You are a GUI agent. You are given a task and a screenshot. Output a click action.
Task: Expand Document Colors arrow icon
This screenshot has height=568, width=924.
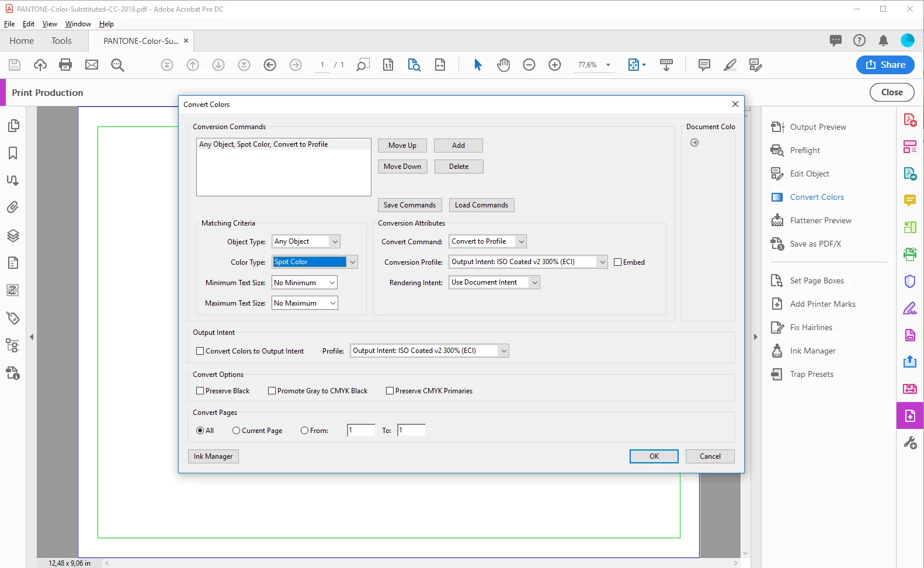pos(694,143)
